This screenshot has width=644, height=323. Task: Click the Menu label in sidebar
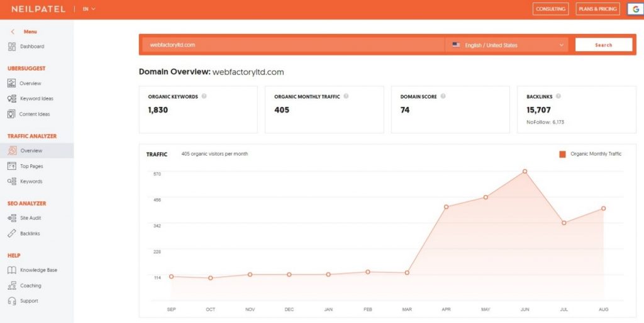[30, 31]
